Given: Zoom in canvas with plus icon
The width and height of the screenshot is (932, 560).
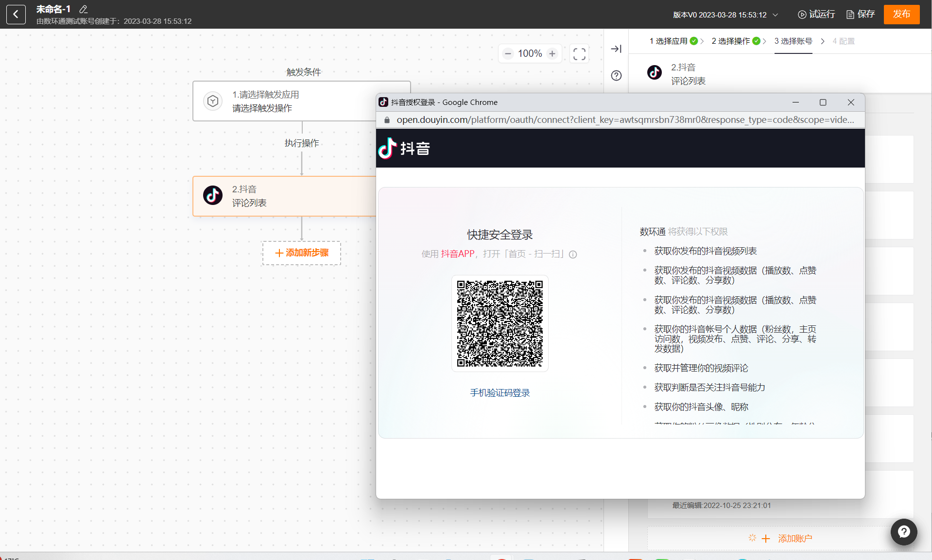Looking at the screenshot, I should coord(552,54).
